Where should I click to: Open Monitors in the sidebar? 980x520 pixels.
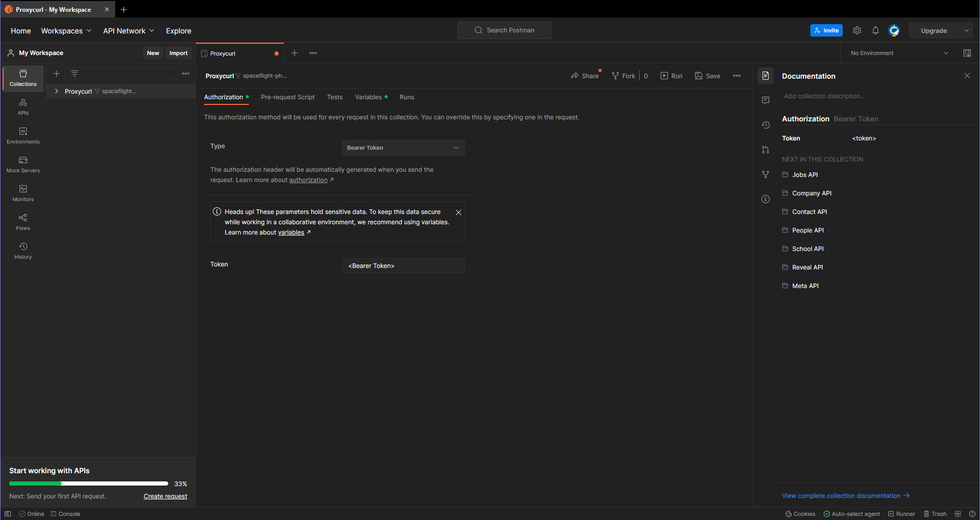[x=23, y=193]
